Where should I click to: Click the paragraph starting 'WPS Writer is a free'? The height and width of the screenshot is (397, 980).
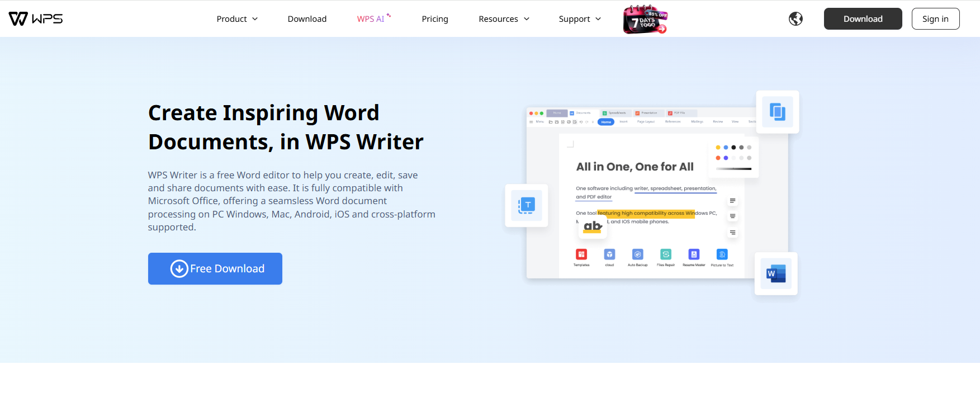pyautogui.click(x=292, y=201)
